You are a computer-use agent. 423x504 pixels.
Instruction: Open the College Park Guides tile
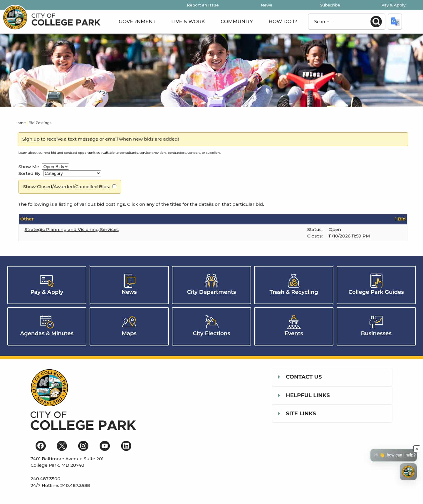tap(376, 285)
